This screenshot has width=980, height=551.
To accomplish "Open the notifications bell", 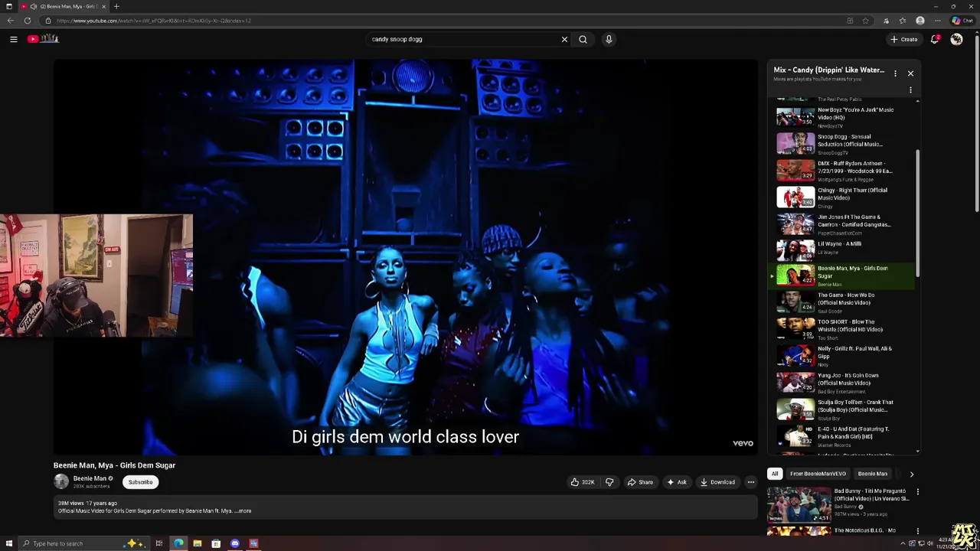I will 935,39.
